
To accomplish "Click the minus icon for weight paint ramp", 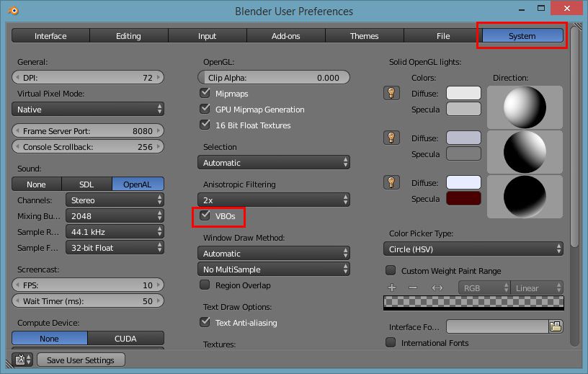I will click(x=413, y=288).
